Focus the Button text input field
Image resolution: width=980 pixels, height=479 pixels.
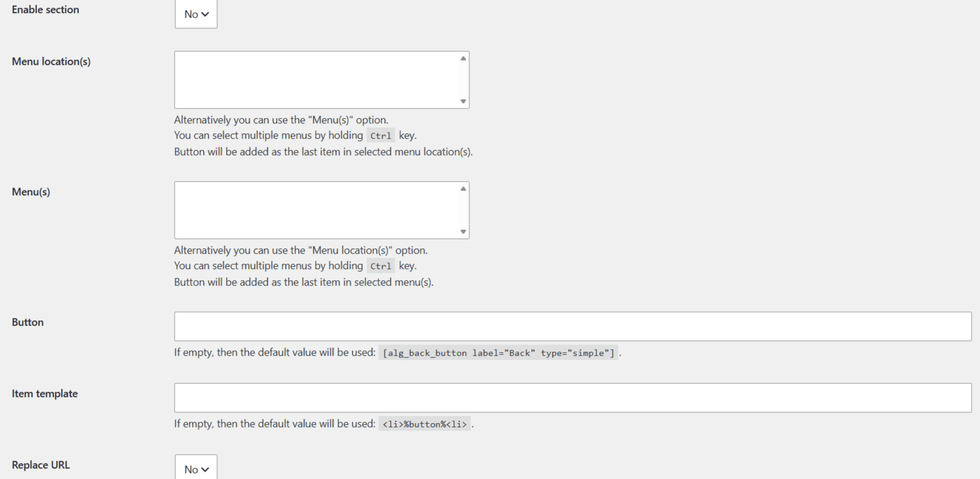[573, 326]
